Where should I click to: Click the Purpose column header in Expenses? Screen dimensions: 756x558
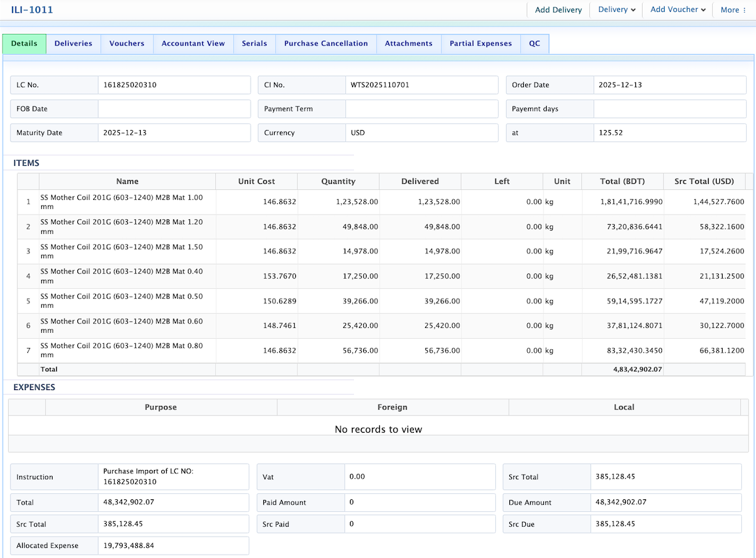[x=161, y=407]
